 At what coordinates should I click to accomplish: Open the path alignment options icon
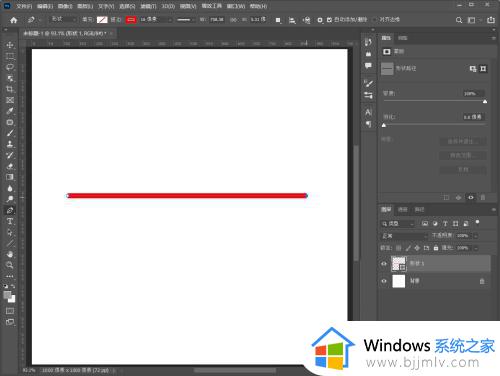[x=292, y=20]
